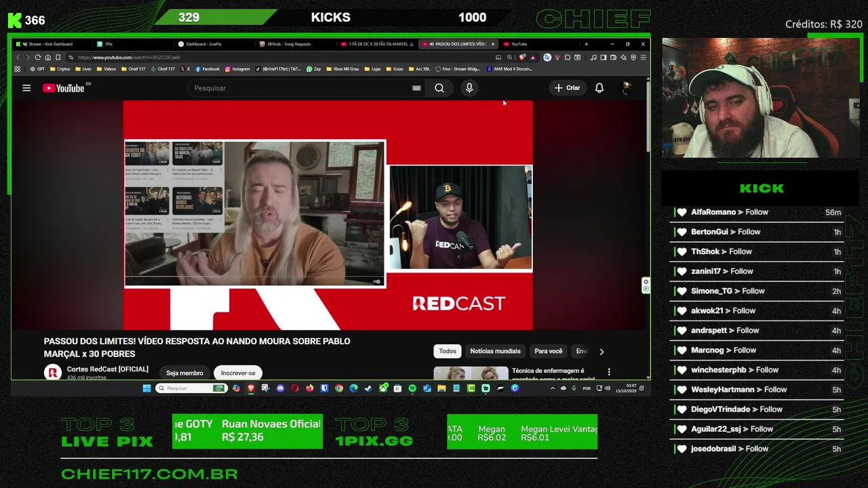Close the PASSOU DOS LIMITES tab
This screenshot has width=868, height=488.
coord(493,44)
